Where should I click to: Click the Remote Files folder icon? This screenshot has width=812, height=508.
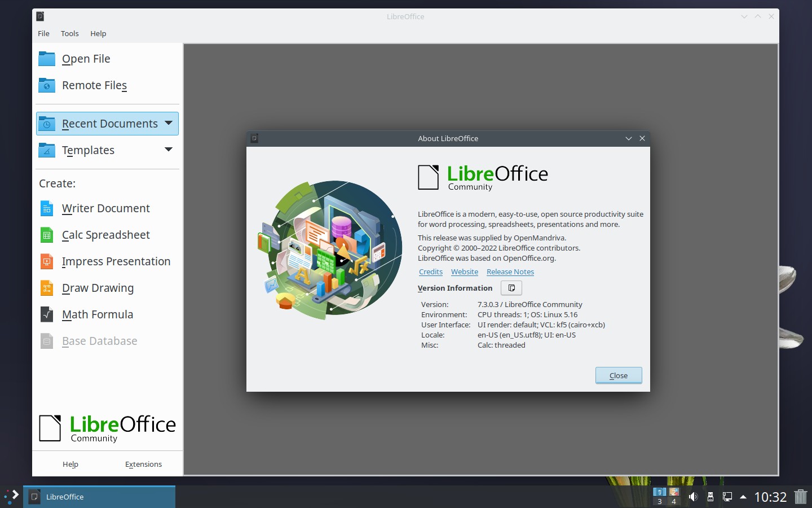pos(47,85)
